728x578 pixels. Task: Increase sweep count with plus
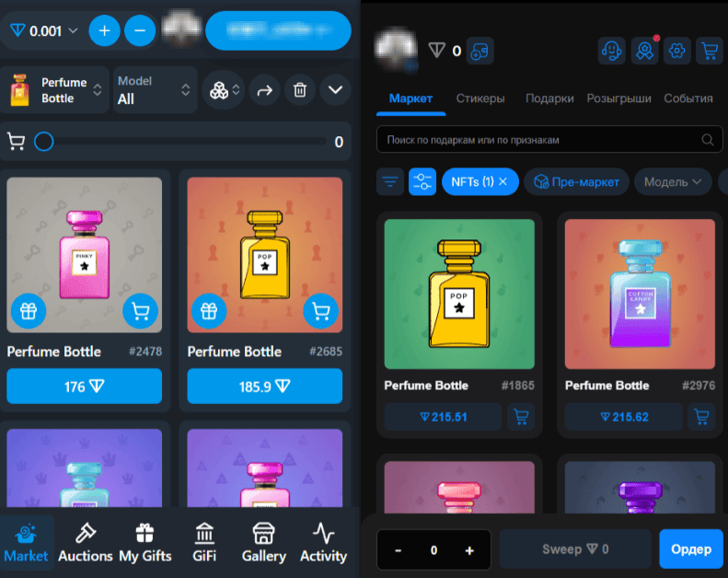coord(469,550)
